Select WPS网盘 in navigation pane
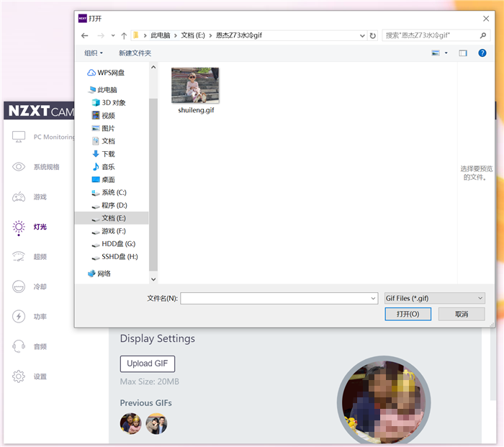504x447 pixels. (111, 73)
